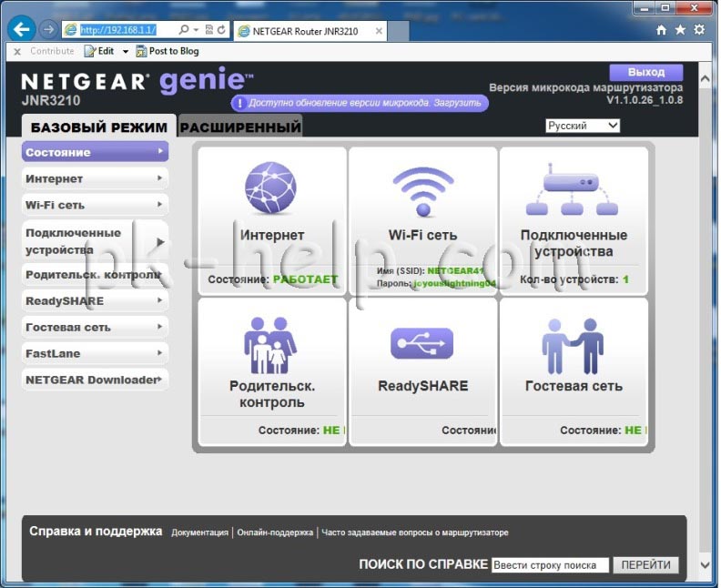This screenshot has width=721, height=588.
Task: Open the ReadySHARE USB tile icon
Action: point(422,343)
